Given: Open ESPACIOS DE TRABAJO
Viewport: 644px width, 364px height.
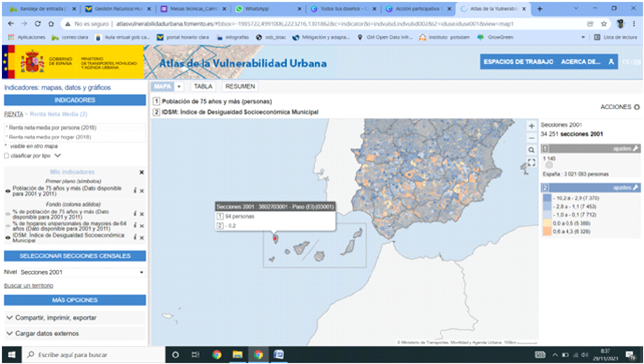Looking at the screenshot, I should click(518, 62).
